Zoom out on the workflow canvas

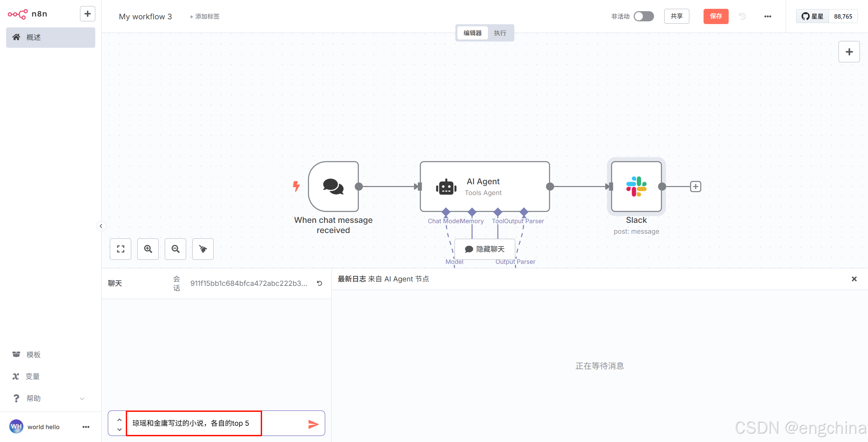point(175,249)
